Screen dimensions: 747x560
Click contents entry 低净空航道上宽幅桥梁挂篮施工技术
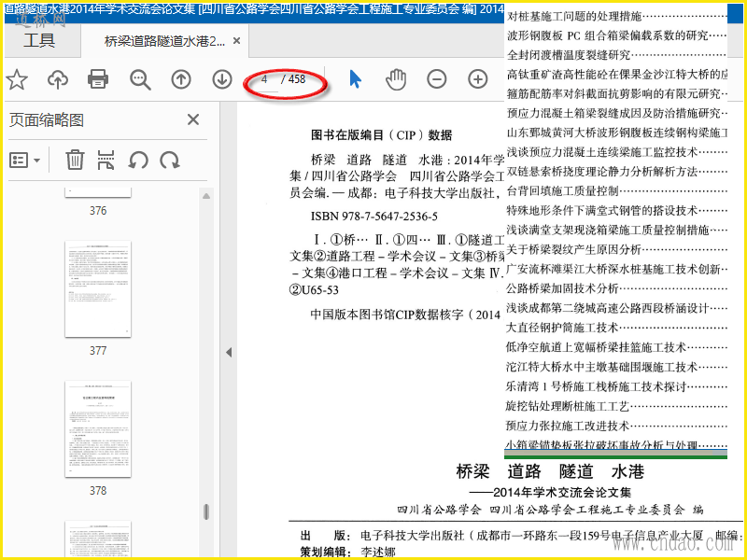coord(596,347)
